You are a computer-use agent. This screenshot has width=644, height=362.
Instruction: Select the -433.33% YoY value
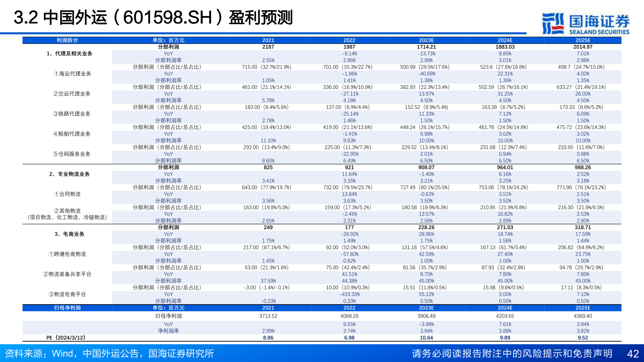click(350, 294)
